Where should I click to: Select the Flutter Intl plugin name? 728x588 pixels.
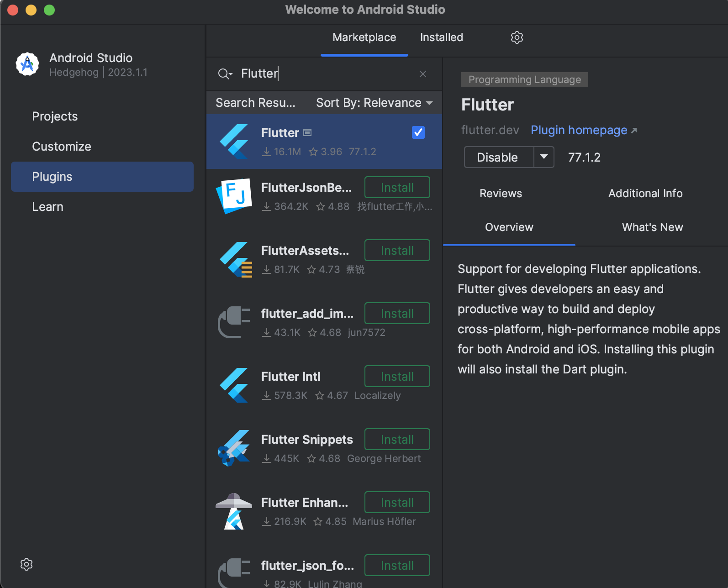290,377
